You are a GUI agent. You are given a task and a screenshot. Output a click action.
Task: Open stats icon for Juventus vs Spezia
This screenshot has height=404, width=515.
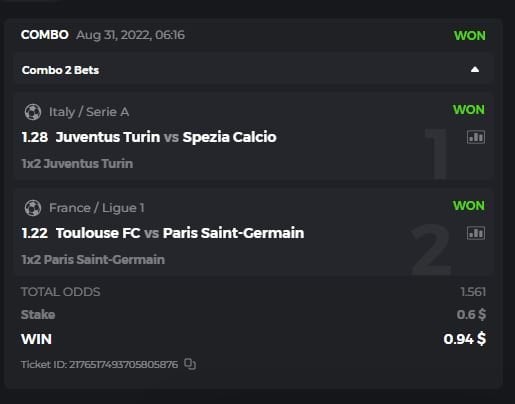(476, 137)
